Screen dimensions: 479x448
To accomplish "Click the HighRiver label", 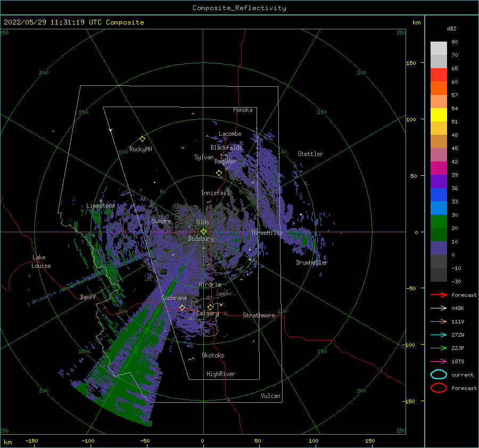I will [220, 374].
